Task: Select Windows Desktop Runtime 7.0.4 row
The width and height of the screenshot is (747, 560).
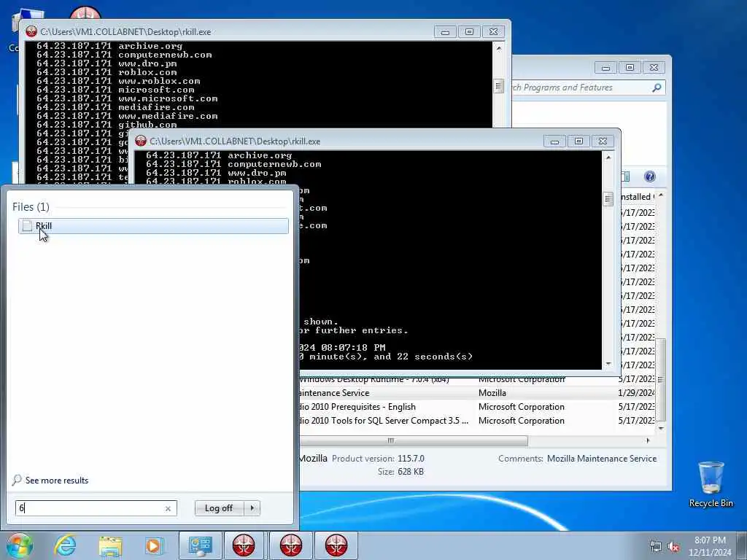Action: tap(477, 380)
